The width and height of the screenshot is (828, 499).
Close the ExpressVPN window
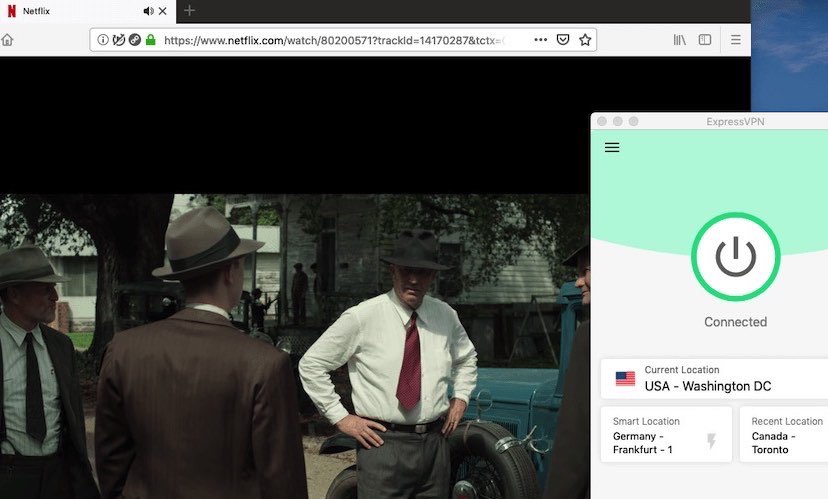(x=601, y=121)
